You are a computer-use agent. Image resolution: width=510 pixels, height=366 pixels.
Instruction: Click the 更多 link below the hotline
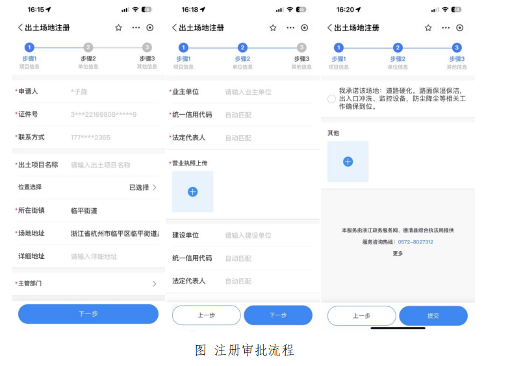coord(398,254)
